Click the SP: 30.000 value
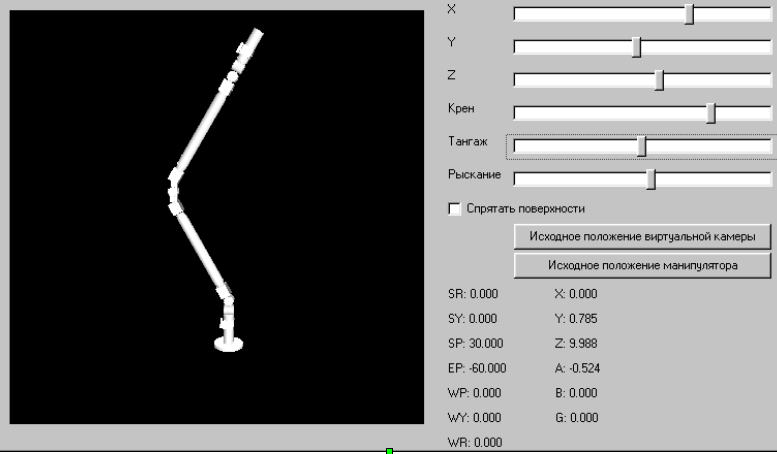This screenshot has height=454, width=777. pos(475,343)
